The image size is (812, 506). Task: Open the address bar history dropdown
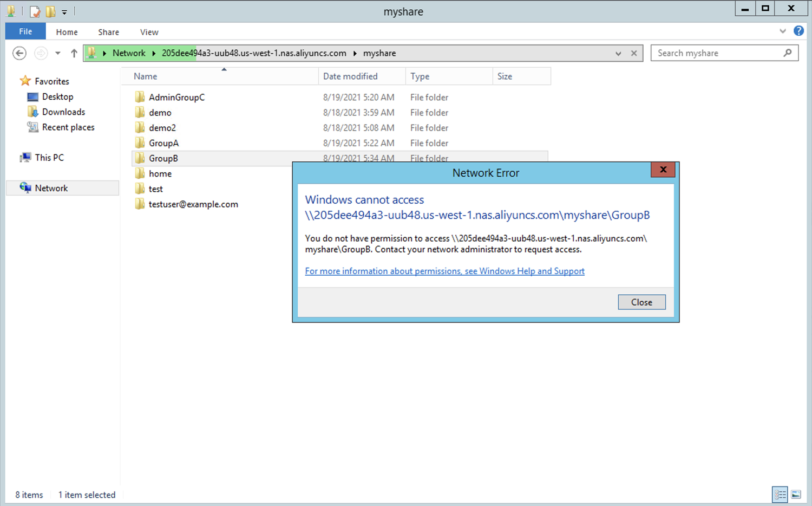(618, 53)
